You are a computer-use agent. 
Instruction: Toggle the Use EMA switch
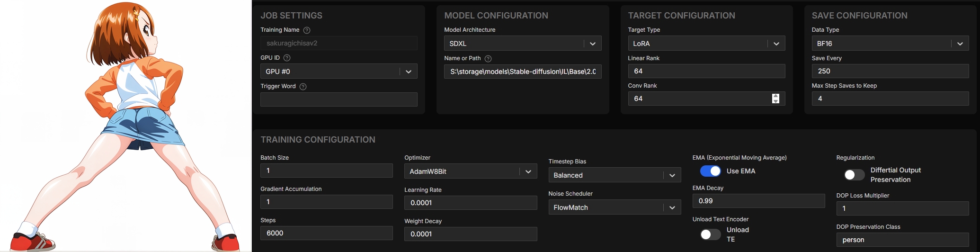(x=710, y=171)
